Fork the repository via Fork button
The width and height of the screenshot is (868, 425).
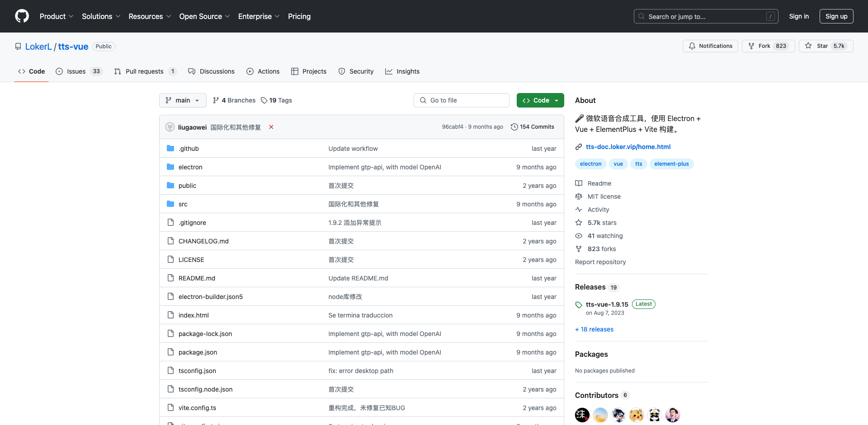[768, 46]
